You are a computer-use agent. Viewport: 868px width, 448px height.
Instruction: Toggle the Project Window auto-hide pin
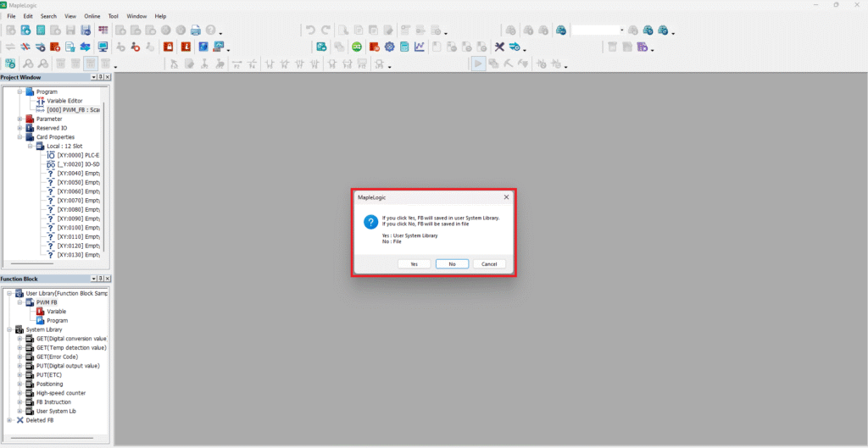pos(100,77)
